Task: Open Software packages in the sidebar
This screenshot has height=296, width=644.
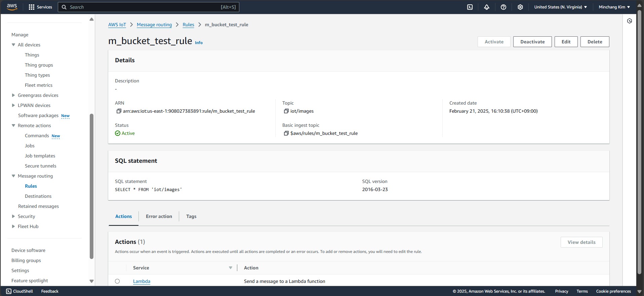Action: pos(38,115)
